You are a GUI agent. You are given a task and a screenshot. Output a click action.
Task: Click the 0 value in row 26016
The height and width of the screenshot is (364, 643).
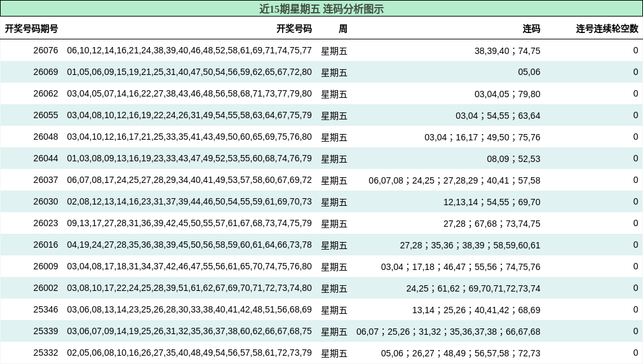point(635,245)
